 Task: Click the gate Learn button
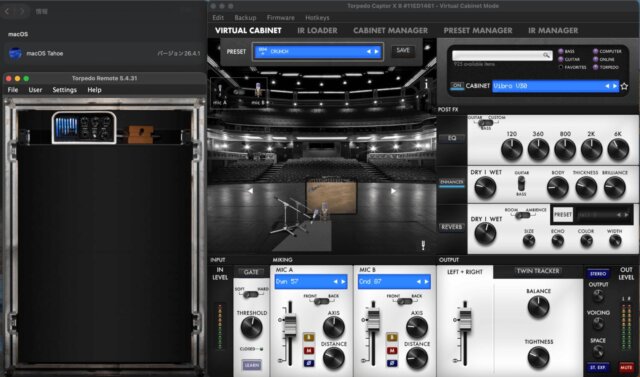click(x=252, y=365)
